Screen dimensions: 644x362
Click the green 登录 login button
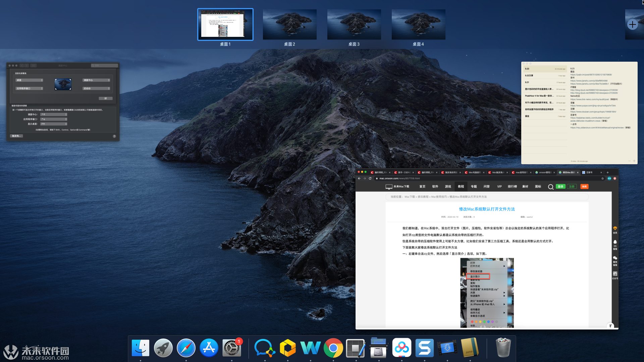[560, 187]
